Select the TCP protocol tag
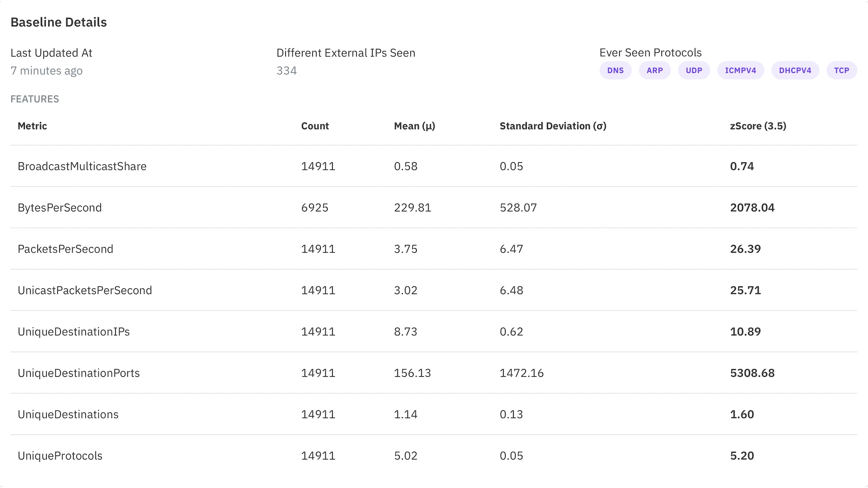Image resolution: width=868 pixels, height=488 pixels. [841, 70]
